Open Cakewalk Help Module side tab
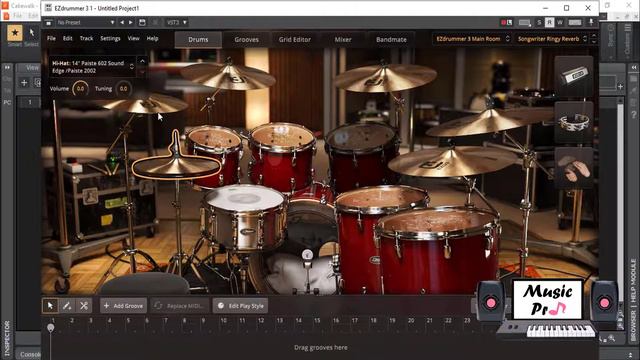Image resolution: width=640 pixels, height=360 pixels. coord(633,280)
